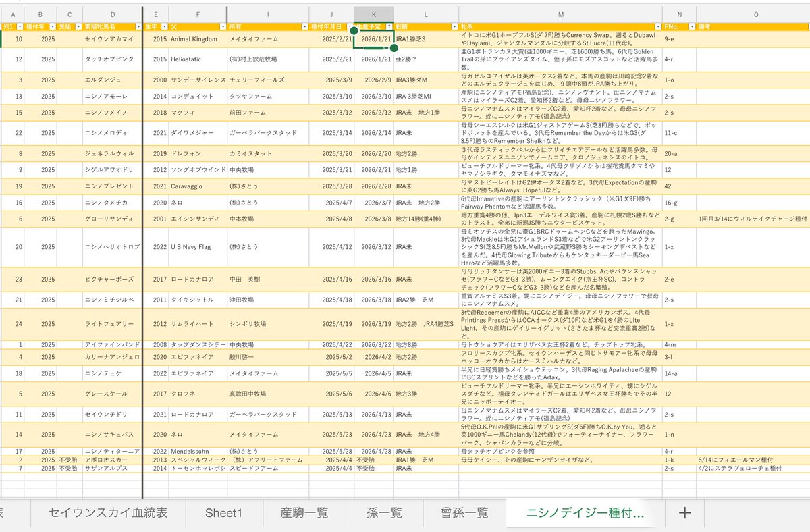Select the ジェネラルウィル cell

point(112,153)
